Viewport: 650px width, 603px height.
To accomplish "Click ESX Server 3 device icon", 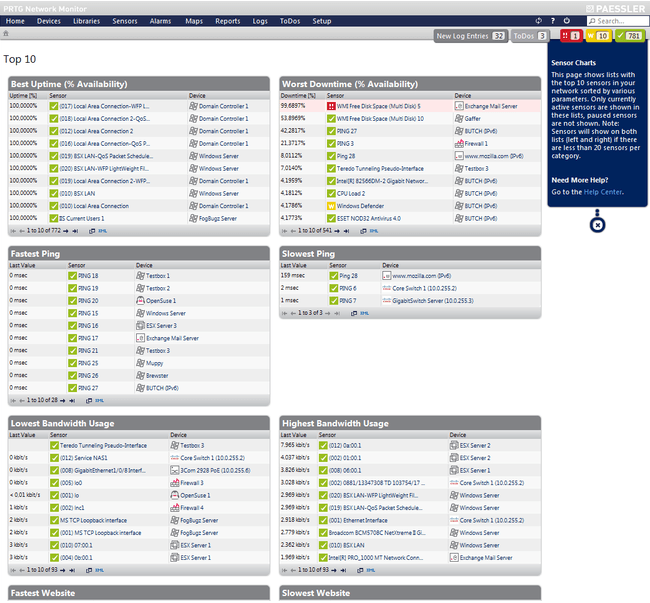I will pyautogui.click(x=140, y=325).
